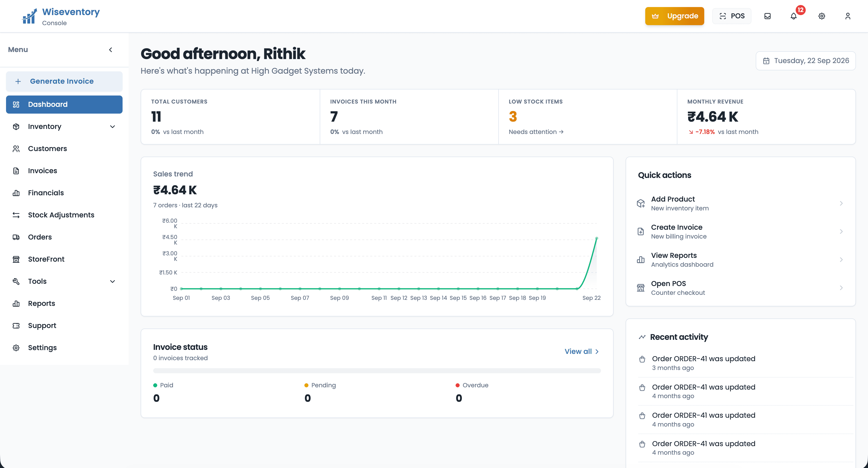The image size is (868, 468).
Task: Click the Tuesday, 22 Sep 2026 date box
Action: [805, 61]
